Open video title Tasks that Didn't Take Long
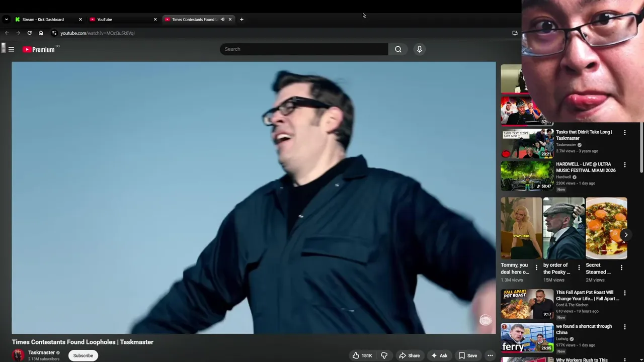The height and width of the screenshot is (362, 644). [584, 135]
